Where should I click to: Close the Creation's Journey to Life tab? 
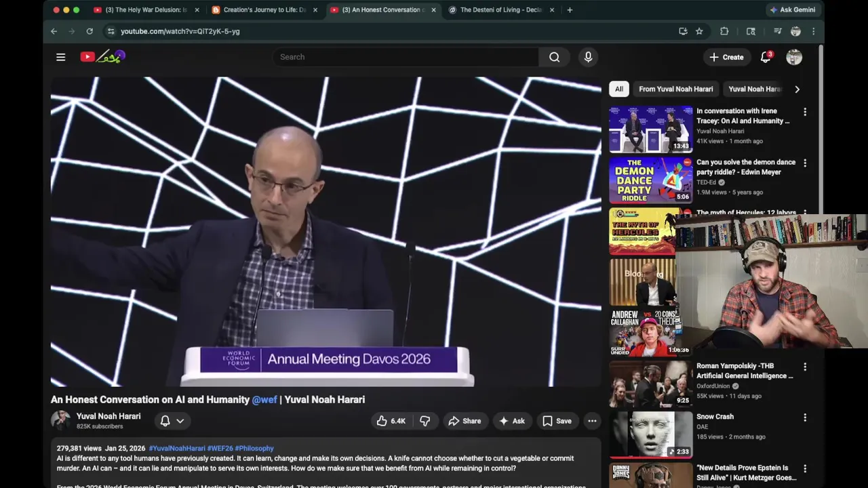tap(315, 9)
